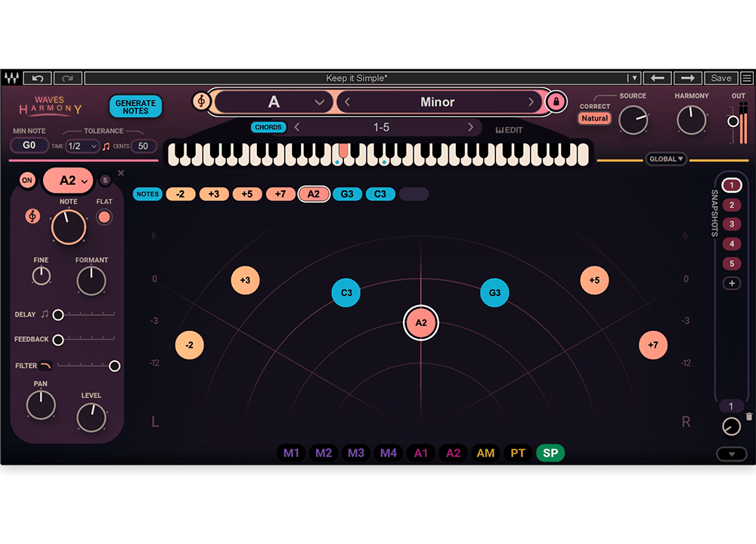Click the GENERATE NOTES button
This screenshot has width=756, height=544.
click(135, 107)
